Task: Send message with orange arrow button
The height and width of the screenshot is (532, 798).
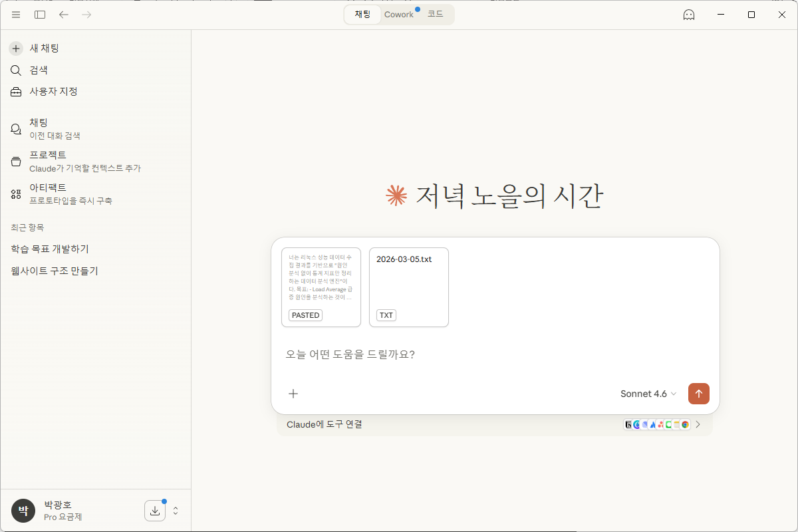Action: (x=699, y=394)
